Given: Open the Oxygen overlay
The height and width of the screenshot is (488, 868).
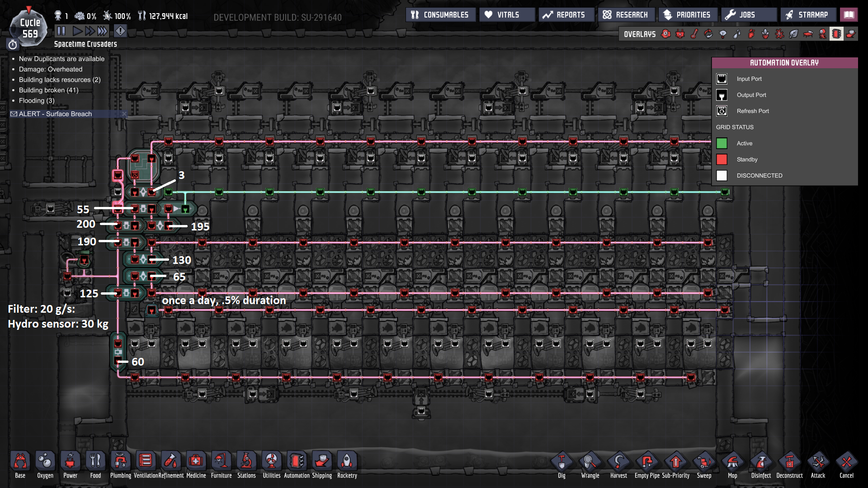Looking at the screenshot, I should pos(666,34).
